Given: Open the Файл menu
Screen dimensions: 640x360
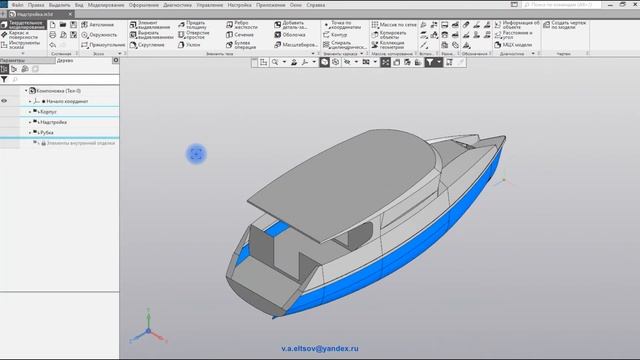Looking at the screenshot, I should pyautogui.click(x=17, y=5).
